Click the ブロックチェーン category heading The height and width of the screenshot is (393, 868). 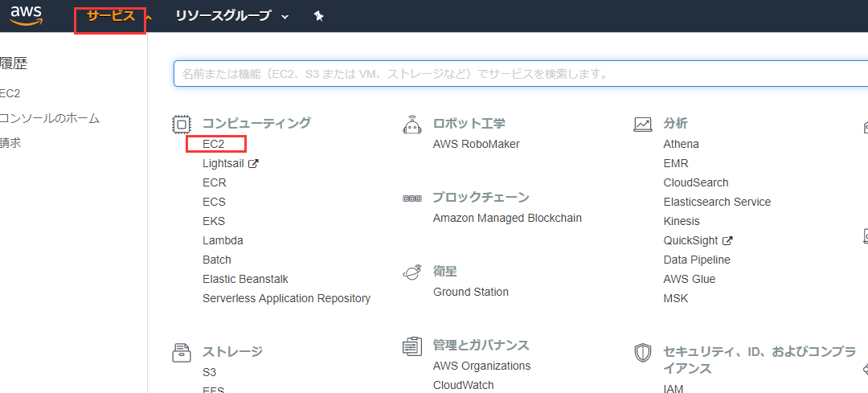(481, 197)
